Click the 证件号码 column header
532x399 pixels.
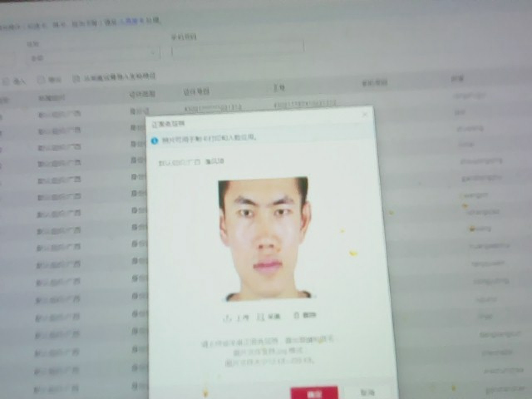tap(196, 91)
